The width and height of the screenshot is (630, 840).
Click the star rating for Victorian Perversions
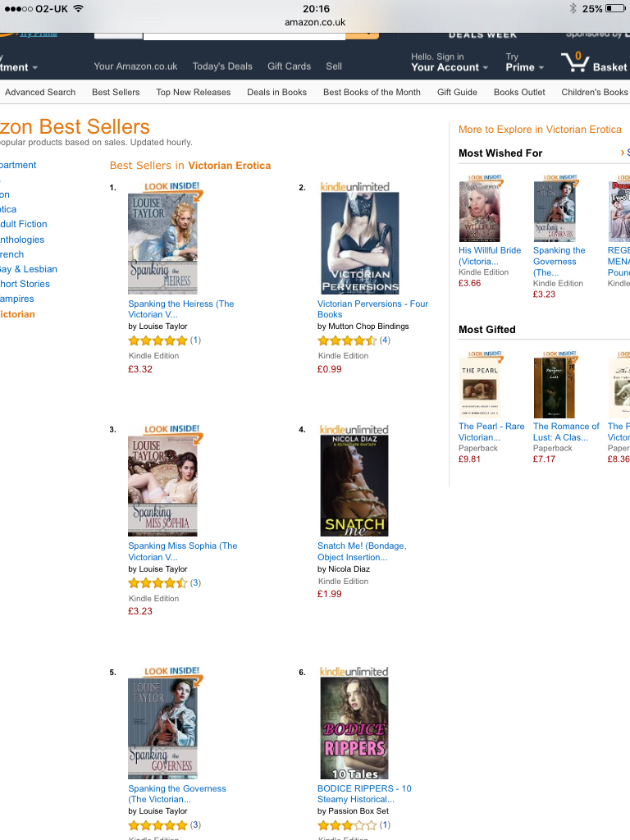(x=347, y=340)
